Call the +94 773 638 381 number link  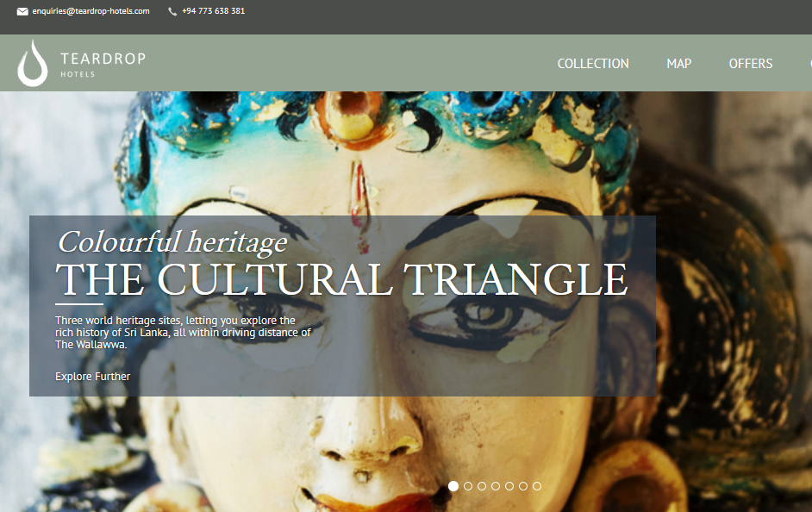coord(214,11)
